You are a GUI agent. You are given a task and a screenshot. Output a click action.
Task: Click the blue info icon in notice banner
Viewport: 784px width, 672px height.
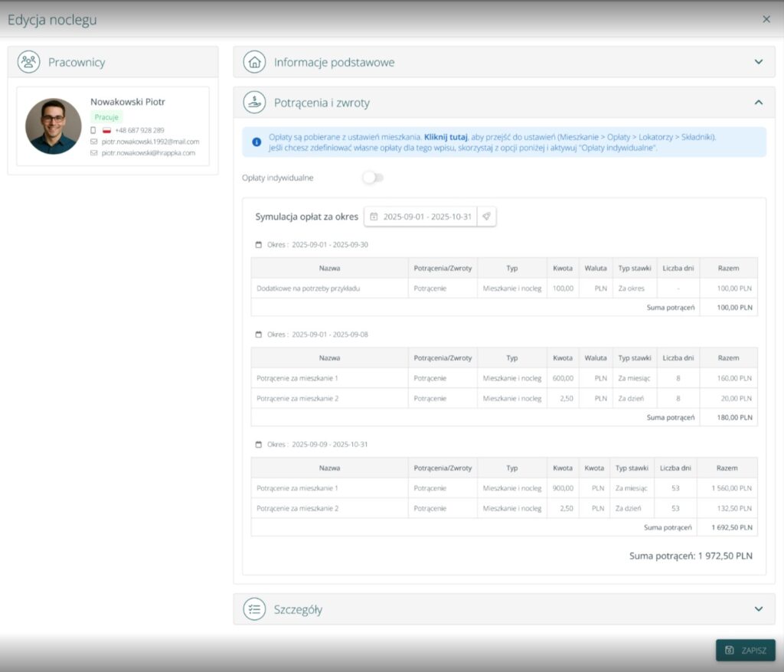(256, 142)
